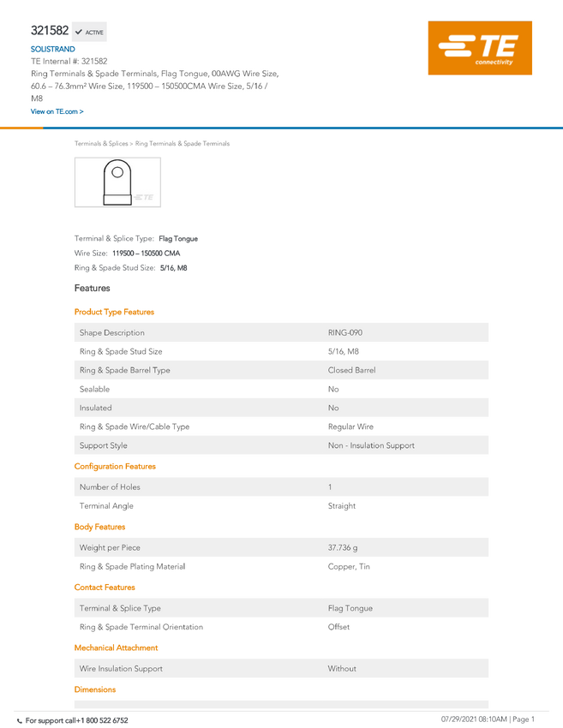Click the Contact Features heading
The height and width of the screenshot is (728, 563).
point(105,588)
